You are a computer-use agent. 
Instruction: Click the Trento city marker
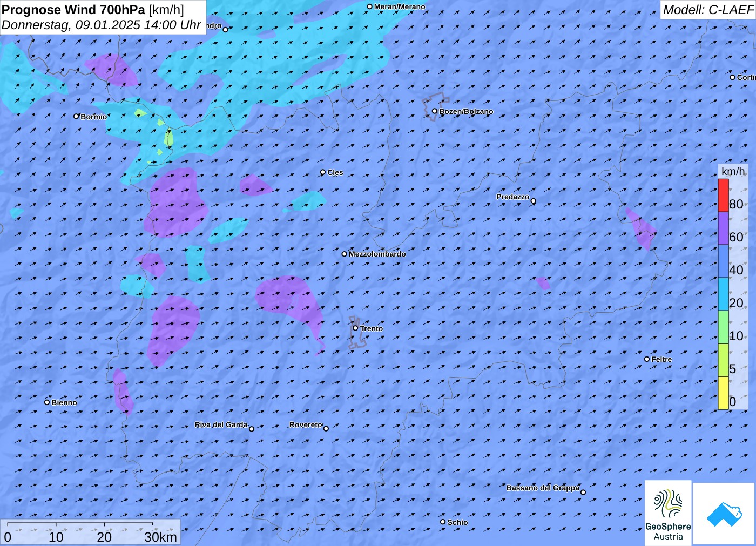point(355,328)
